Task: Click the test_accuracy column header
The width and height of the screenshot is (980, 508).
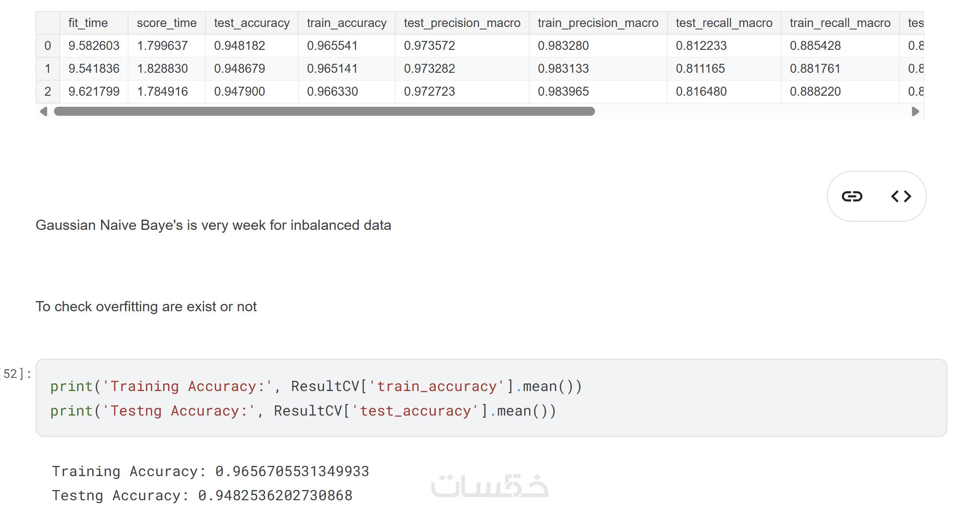Action: coord(252,23)
